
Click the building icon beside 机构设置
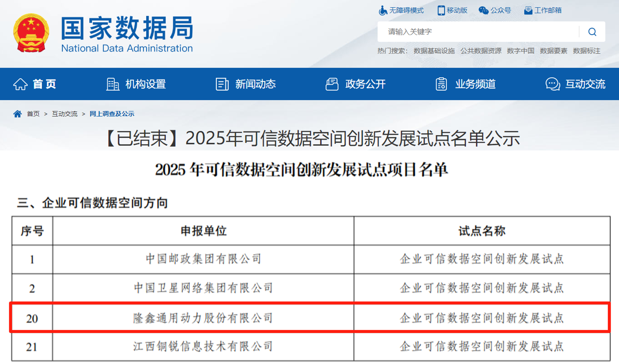(x=113, y=84)
